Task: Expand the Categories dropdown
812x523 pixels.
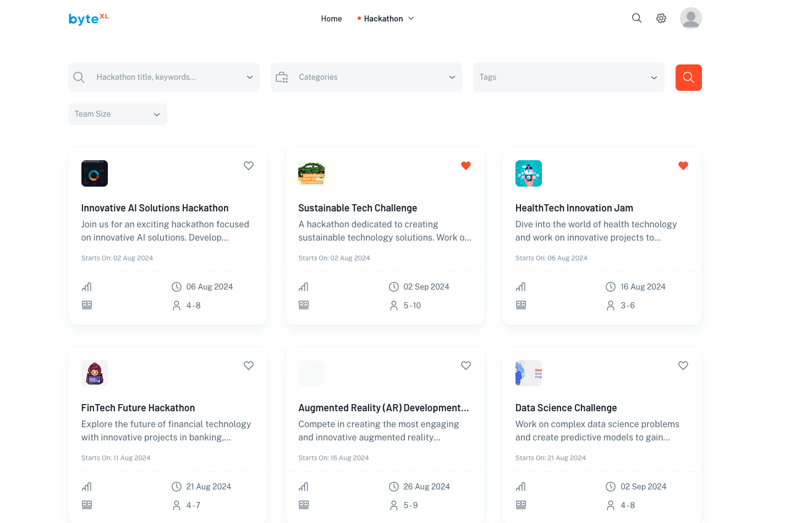Action: tap(366, 77)
